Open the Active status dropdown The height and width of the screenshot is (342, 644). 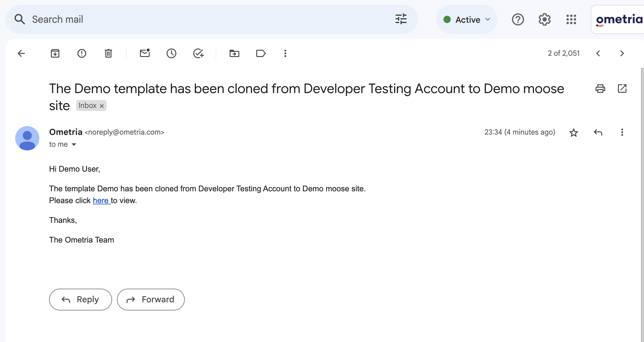467,20
